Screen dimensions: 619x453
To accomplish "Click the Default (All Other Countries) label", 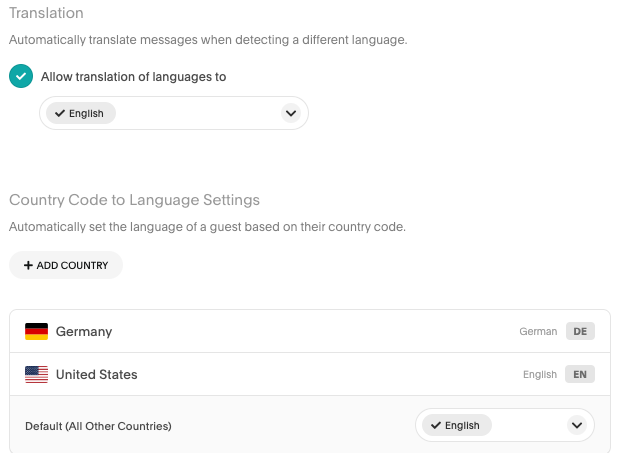I will tap(98, 426).
